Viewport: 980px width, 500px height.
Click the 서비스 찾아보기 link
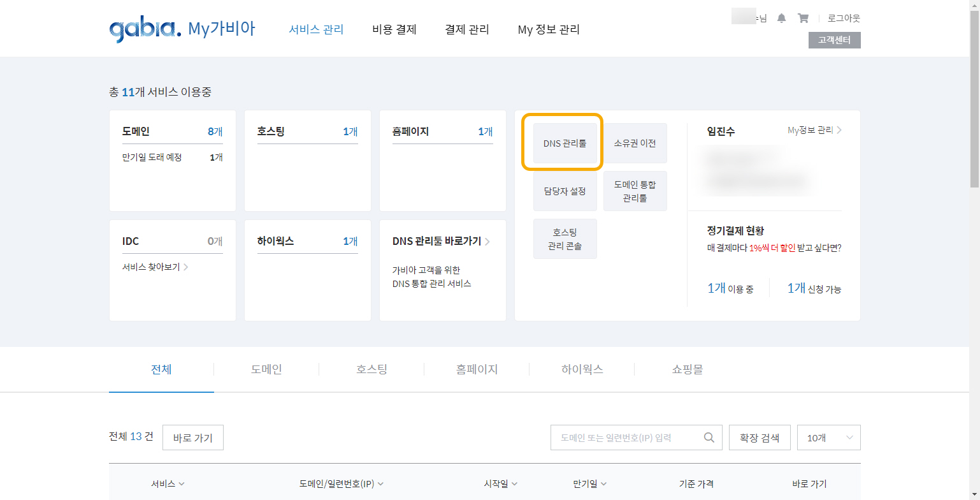click(155, 267)
